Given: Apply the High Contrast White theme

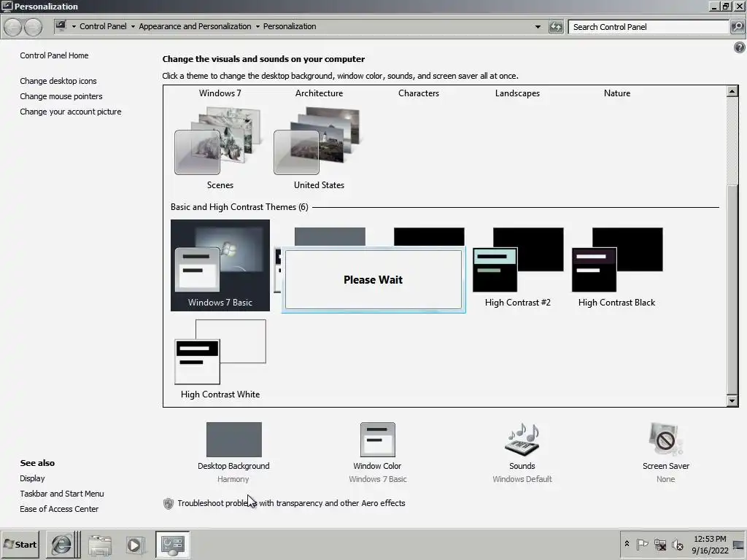Looking at the screenshot, I should click(x=220, y=359).
